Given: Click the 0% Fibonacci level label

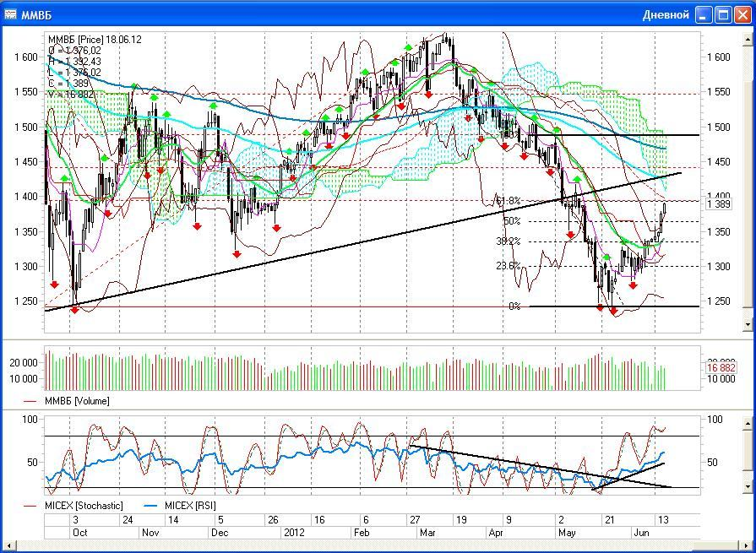Looking at the screenshot, I should (514, 306).
